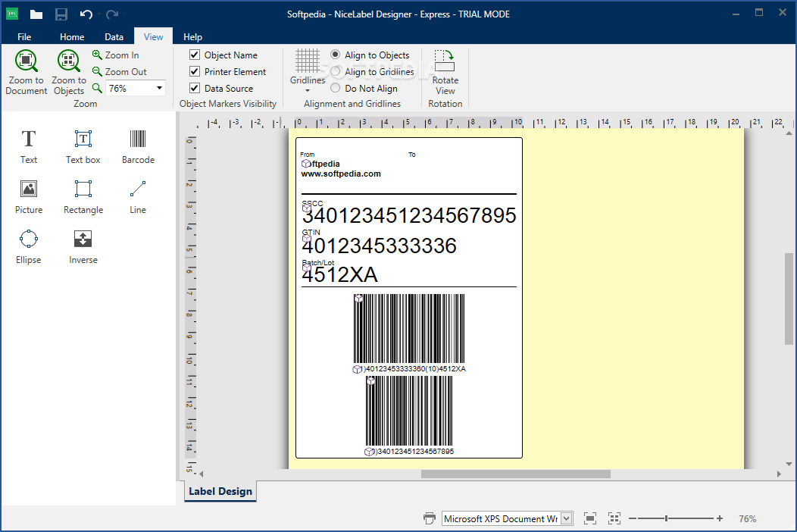Redo the last action
This screenshot has height=532, width=797.
pyautogui.click(x=112, y=14)
